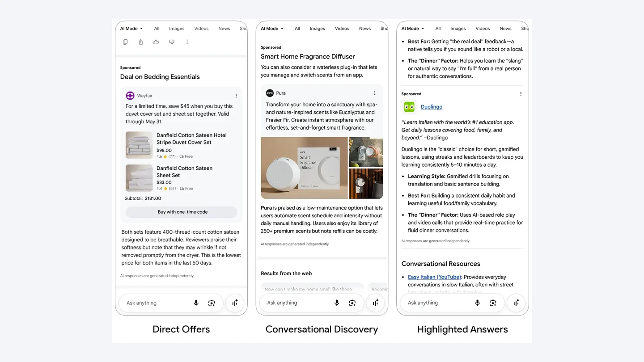Viewport: 644px width, 362px height.
Task: Click the Wayfair advertiser name
Action: coord(145,96)
